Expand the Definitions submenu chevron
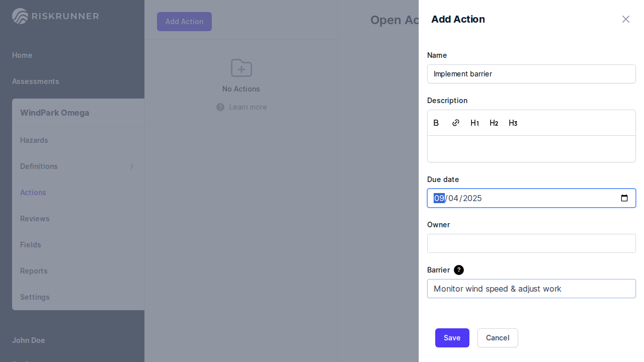The height and width of the screenshot is (362, 644). click(132, 166)
